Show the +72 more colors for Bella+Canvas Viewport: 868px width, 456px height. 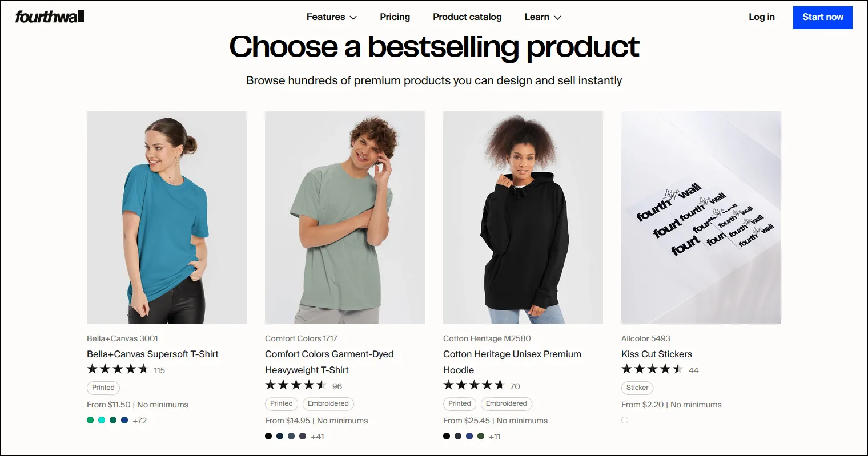point(140,421)
